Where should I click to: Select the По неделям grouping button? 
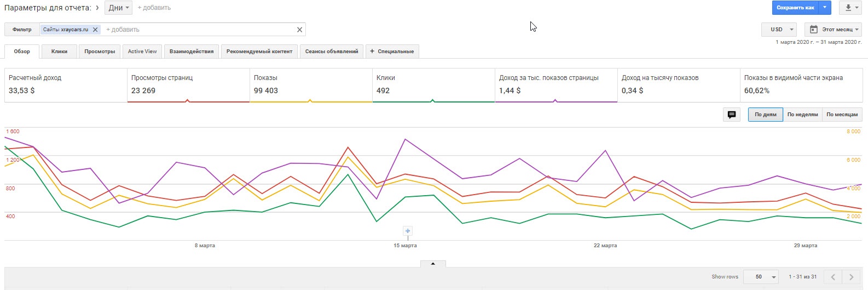(802, 115)
